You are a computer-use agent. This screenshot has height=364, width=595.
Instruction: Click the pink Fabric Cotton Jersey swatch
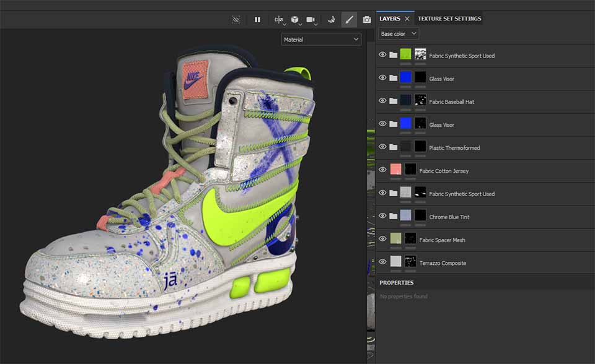coord(395,170)
